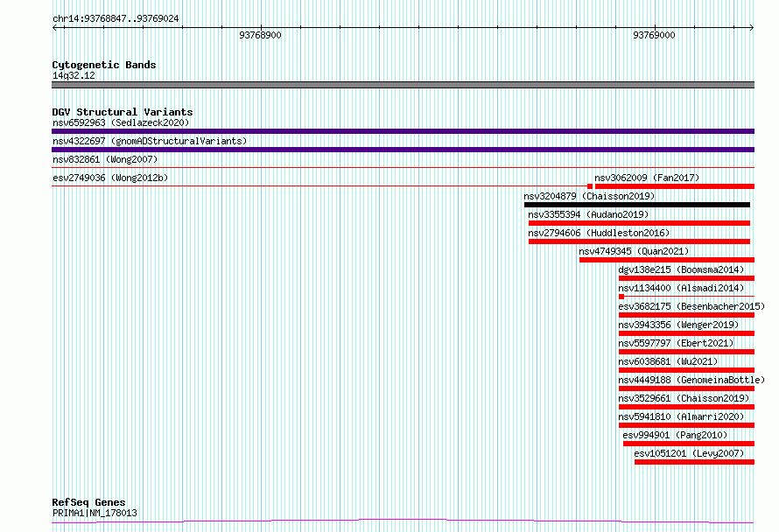
Task: Click the 14q32.12 band label
Action: [x=74, y=75]
